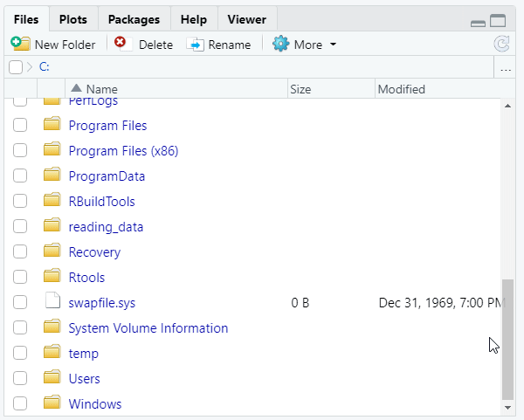Viewport: 524px width, 420px height.
Task: Switch to the Plots tab
Action: [72, 18]
